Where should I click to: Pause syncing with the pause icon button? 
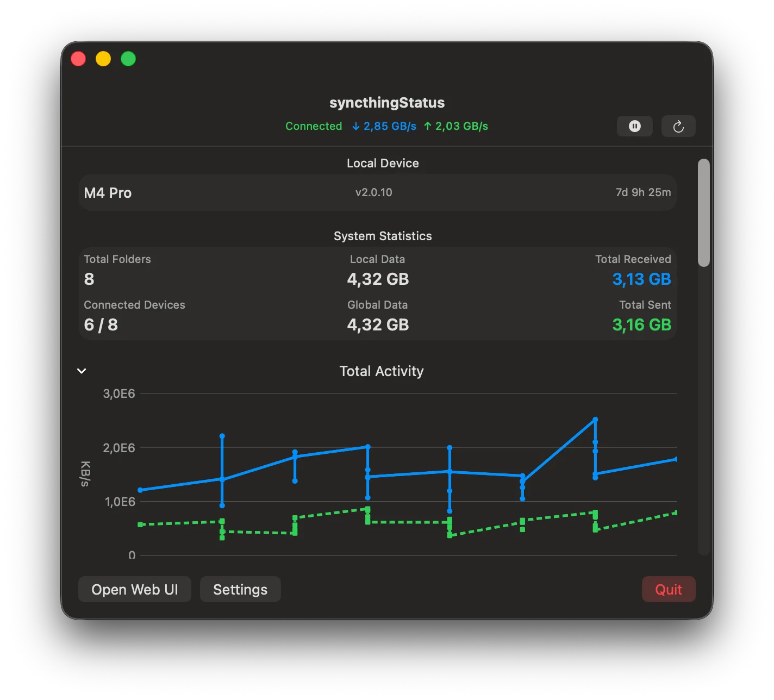click(x=634, y=126)
